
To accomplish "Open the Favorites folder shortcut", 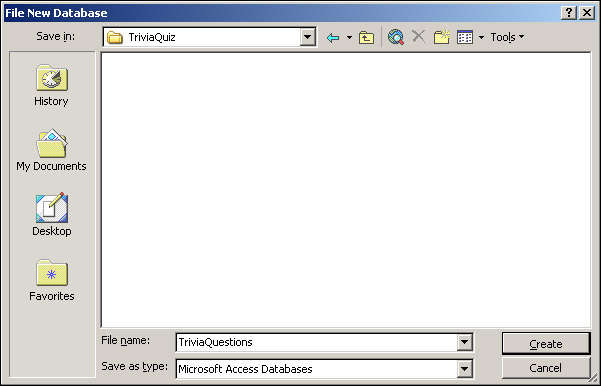I will [x=51, y=280].
